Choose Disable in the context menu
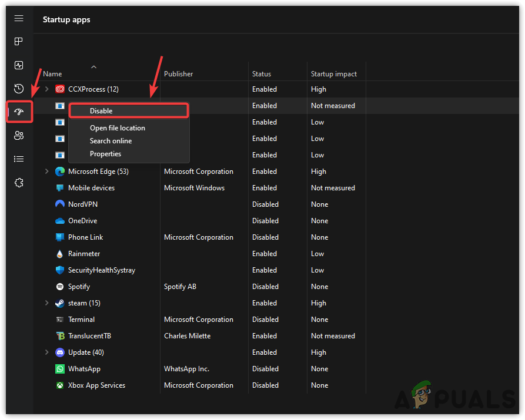Viewport: 525px width, 420px height. [x=101, y=111]
